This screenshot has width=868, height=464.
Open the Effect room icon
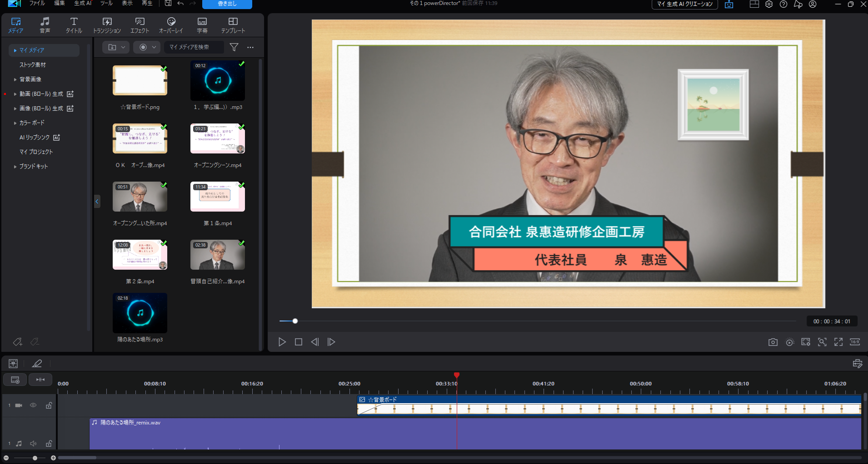(140, 25)
